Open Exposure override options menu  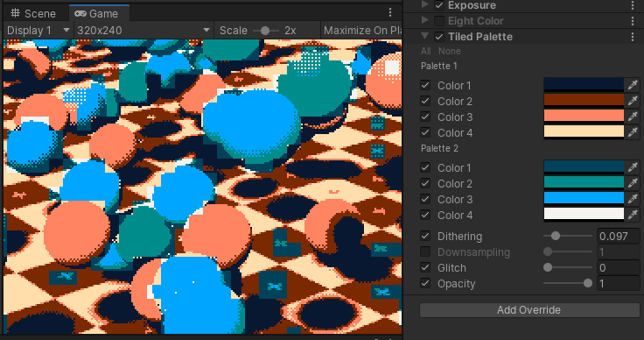[x=633, y=5]
